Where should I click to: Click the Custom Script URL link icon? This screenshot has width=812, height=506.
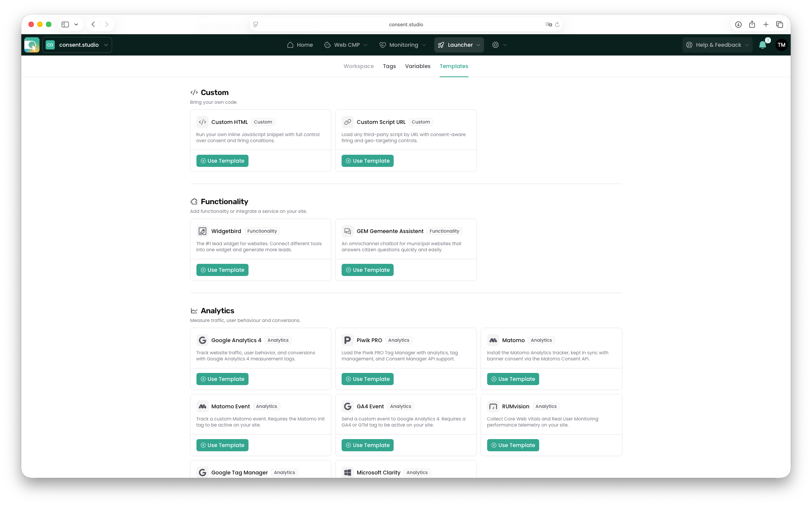348,122
